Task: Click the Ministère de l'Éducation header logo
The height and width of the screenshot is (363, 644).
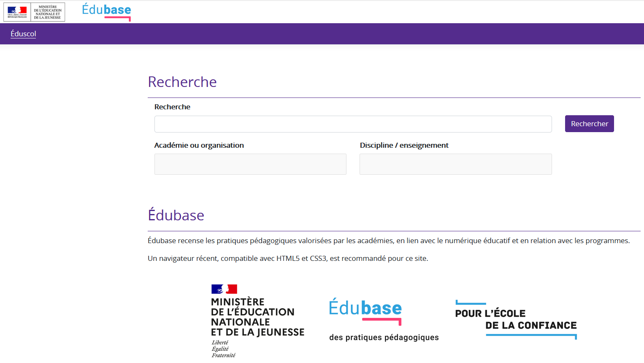Action: 34,12
